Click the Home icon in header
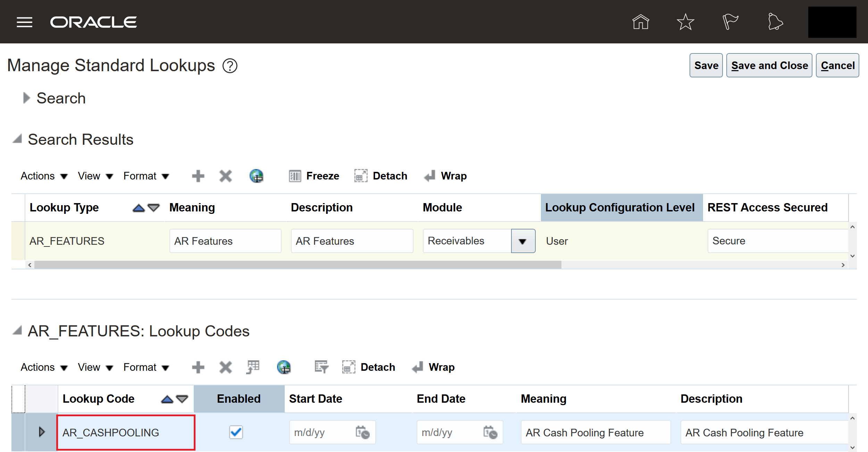Viewport: 868px width, 452px height. tap(640, 22)
